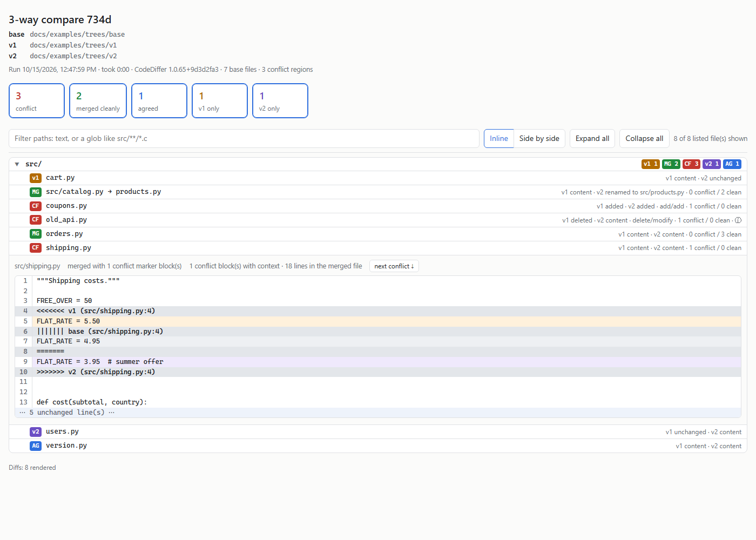Click the MG badge beside orders.py
The width and height of the screenshot is (756, 540).
(x=36, y=234)
